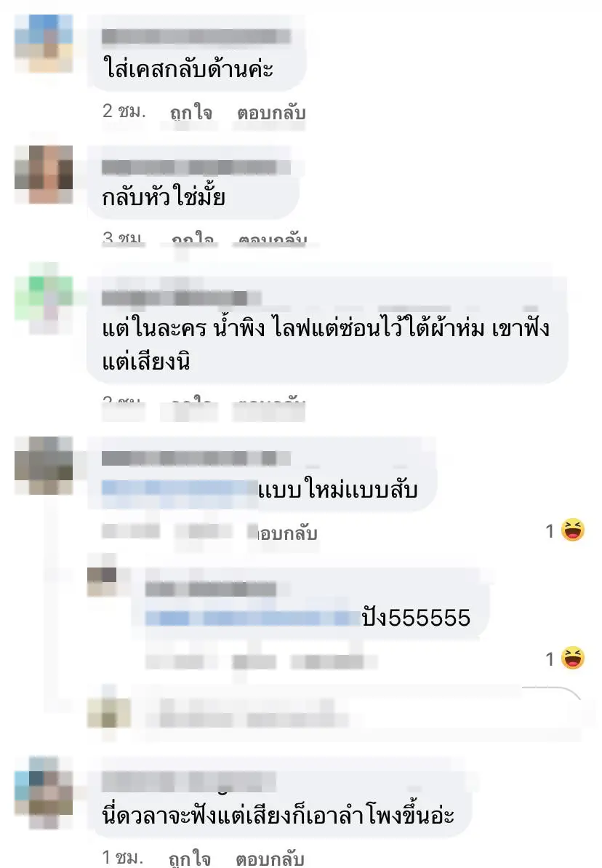602x868 pixels.
Task: Click laughing reaction on แบบใหม่แบบสับ comment
Action: (573, 530)
